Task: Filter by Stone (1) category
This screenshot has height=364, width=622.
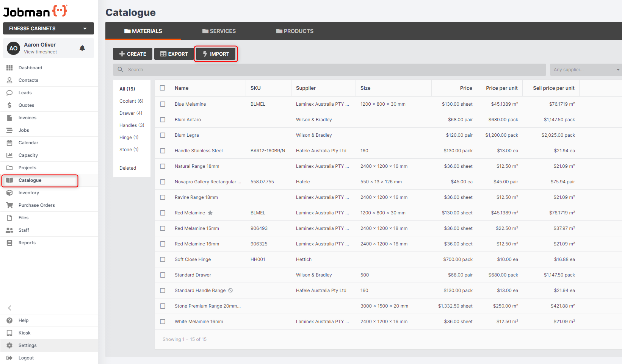Action: (x=129, y=150)
